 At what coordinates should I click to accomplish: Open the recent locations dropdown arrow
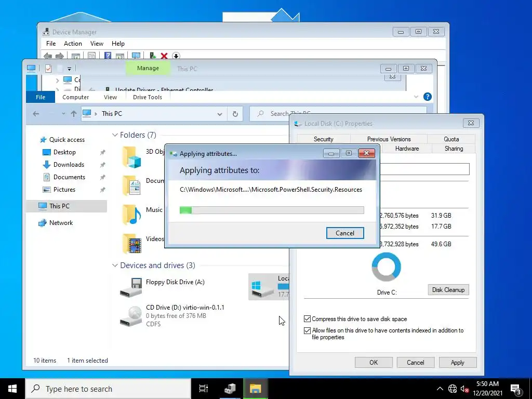click(63, 114)
